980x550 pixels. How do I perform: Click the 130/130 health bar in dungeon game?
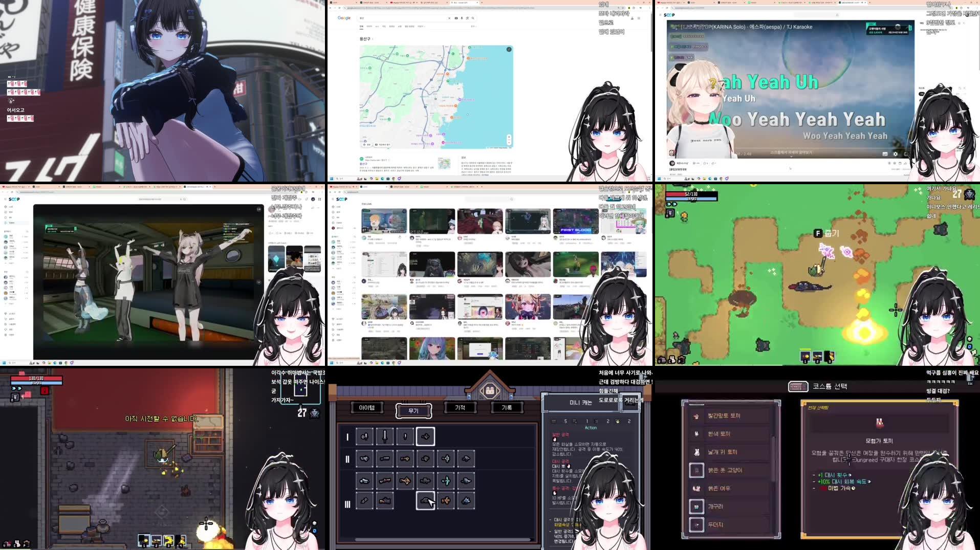pos(36,379)
